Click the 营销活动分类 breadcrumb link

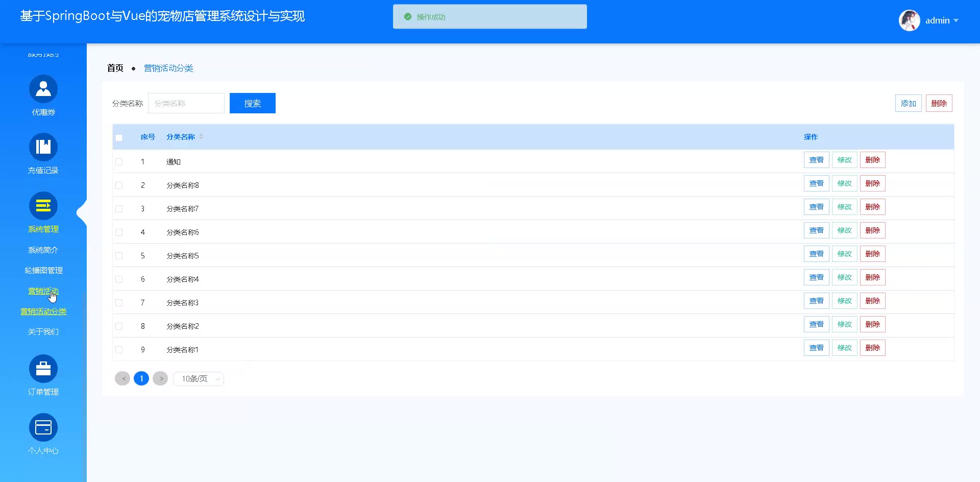[168, 68]
